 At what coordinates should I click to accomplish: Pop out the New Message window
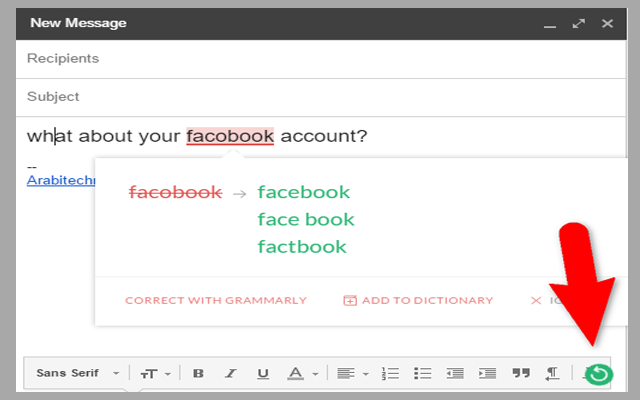click(x=579, y=22)
